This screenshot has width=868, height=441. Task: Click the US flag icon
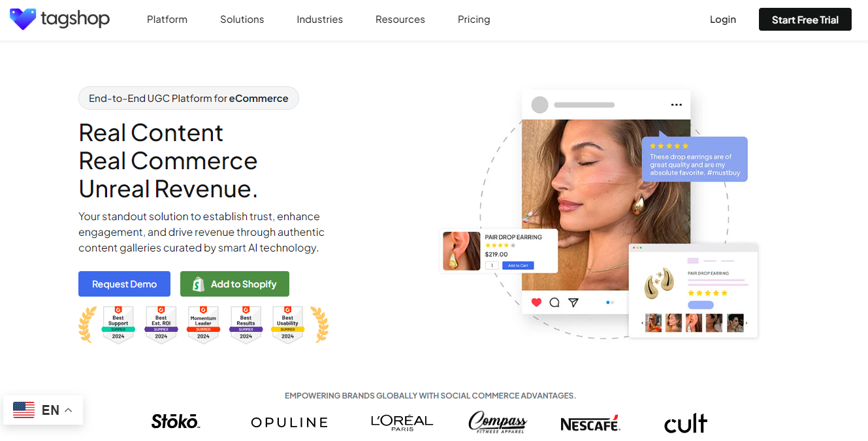pos(24,410)
